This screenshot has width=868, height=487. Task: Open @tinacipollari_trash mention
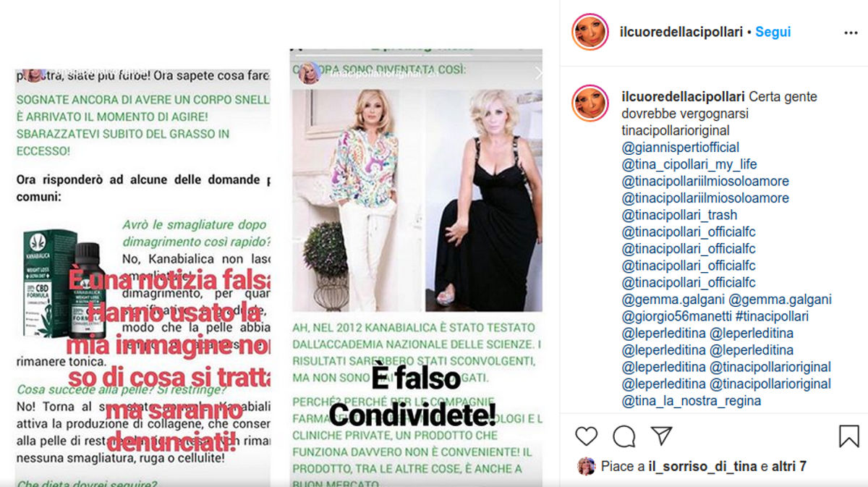(x=679, y=215)
